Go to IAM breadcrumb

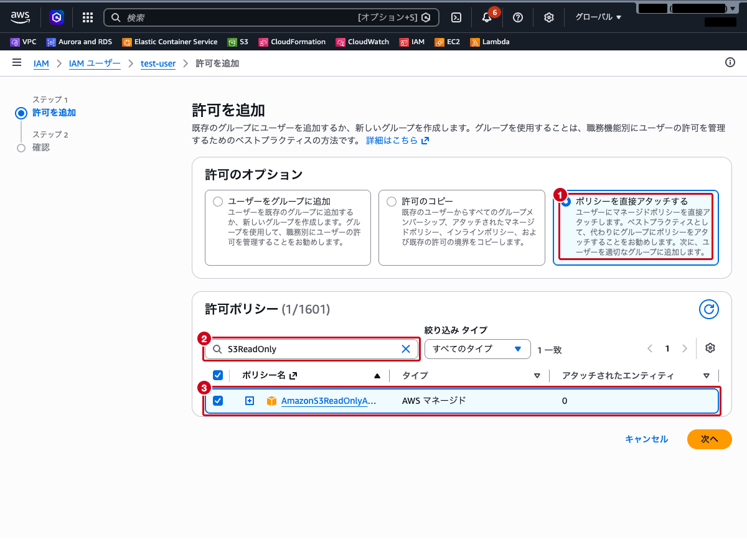coord(41,63)
